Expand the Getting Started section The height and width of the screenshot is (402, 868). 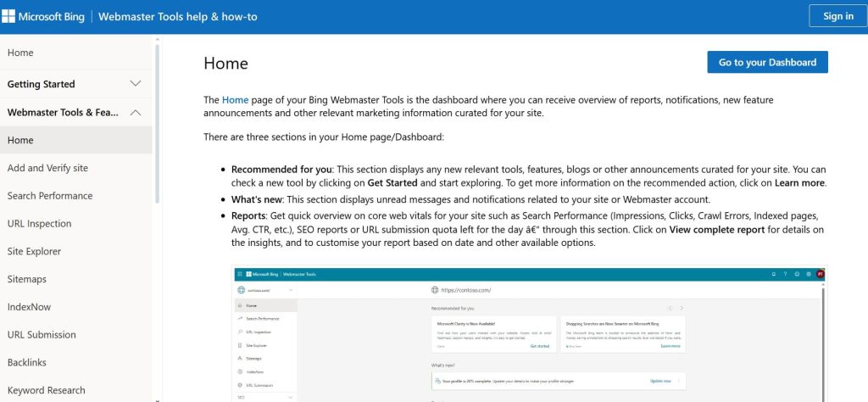pyautogui.click(x=135, y=84)
